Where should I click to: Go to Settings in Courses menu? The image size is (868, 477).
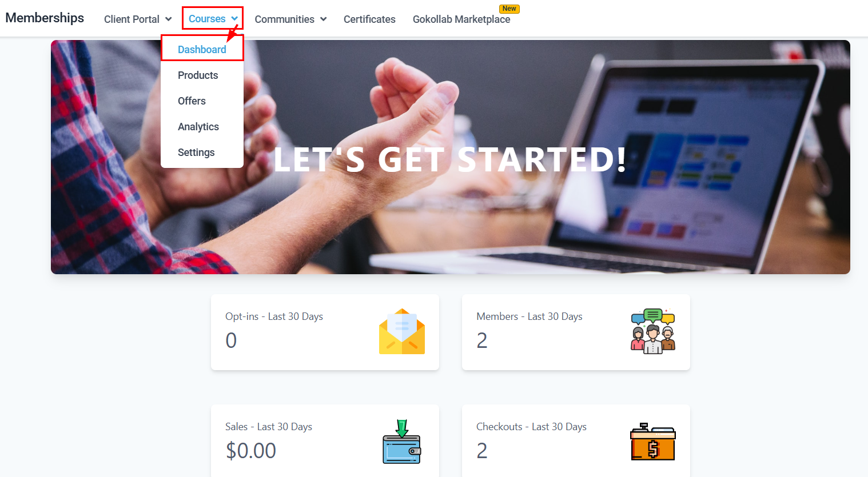click(196, 153)
